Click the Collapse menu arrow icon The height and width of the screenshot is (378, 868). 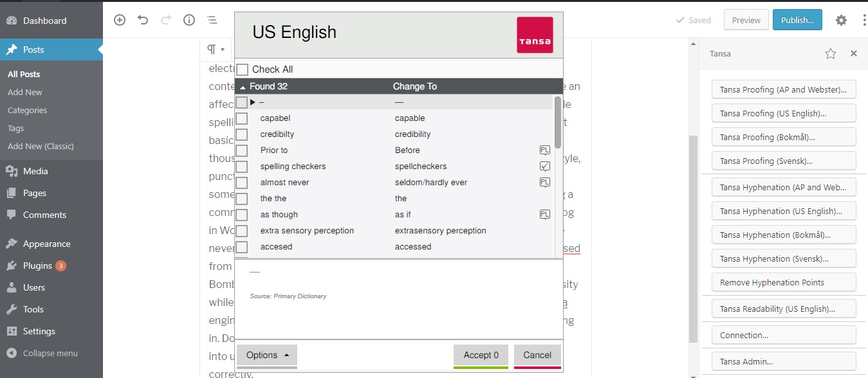click(x=12, y=353)
